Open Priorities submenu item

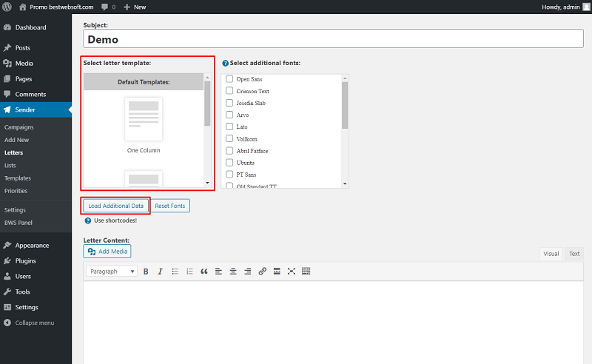click(x=16, y=191)
